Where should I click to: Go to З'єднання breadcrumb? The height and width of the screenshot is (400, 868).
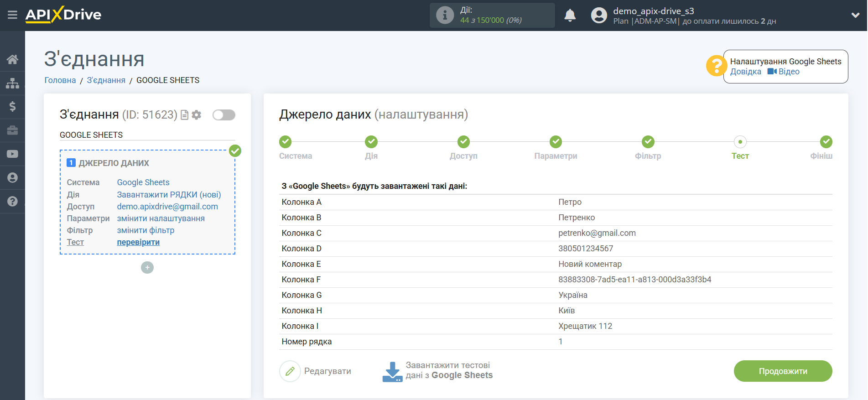point(106,80)
